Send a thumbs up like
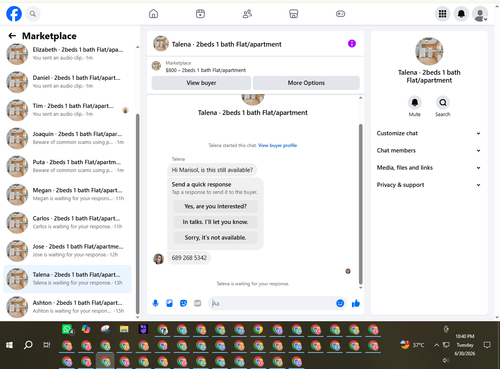 (356, 303)
